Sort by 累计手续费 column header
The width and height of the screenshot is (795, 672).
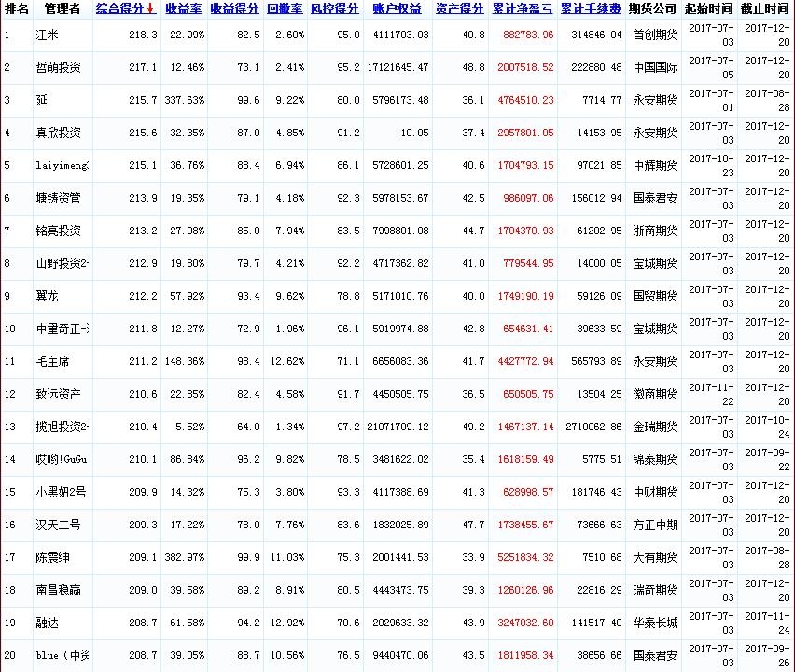click(x=591, y=8)
